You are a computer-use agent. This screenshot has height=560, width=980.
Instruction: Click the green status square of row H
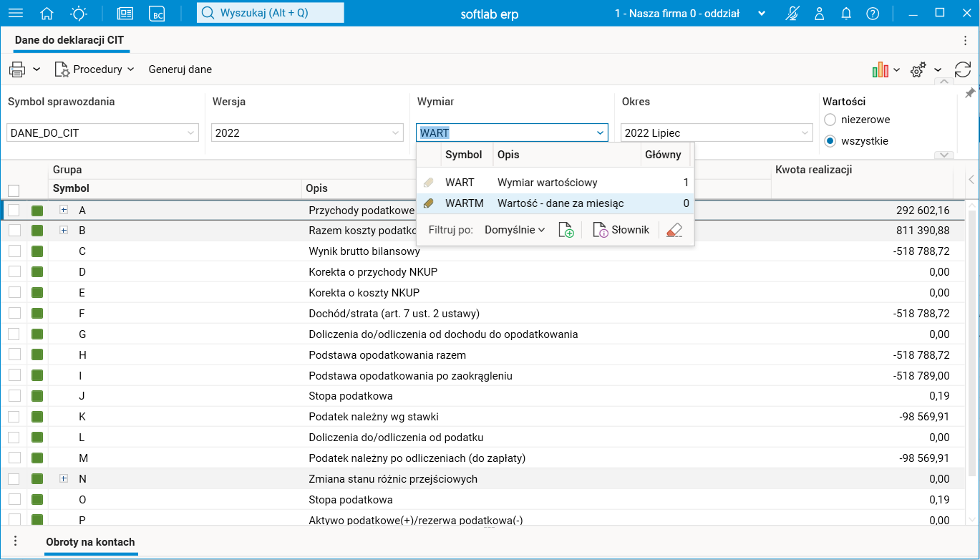click(x=37, y=355)
